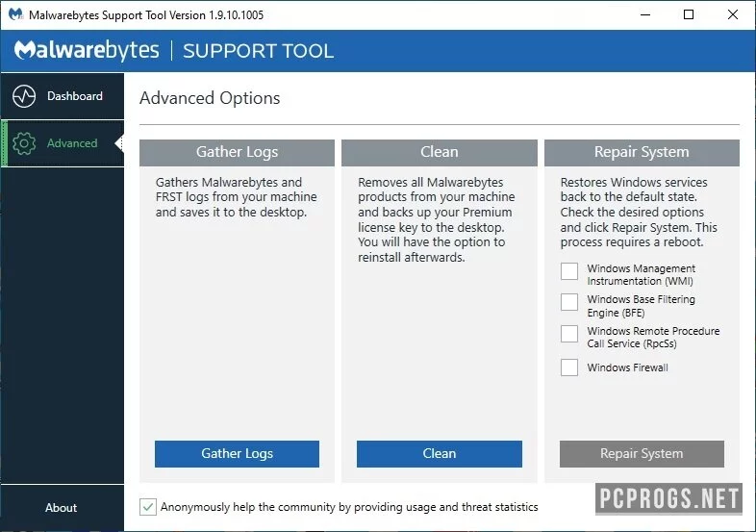This screenshot has height=532, width=756.
Task: Check the Windows Firewall option
Action: click(x=569, y=367)
